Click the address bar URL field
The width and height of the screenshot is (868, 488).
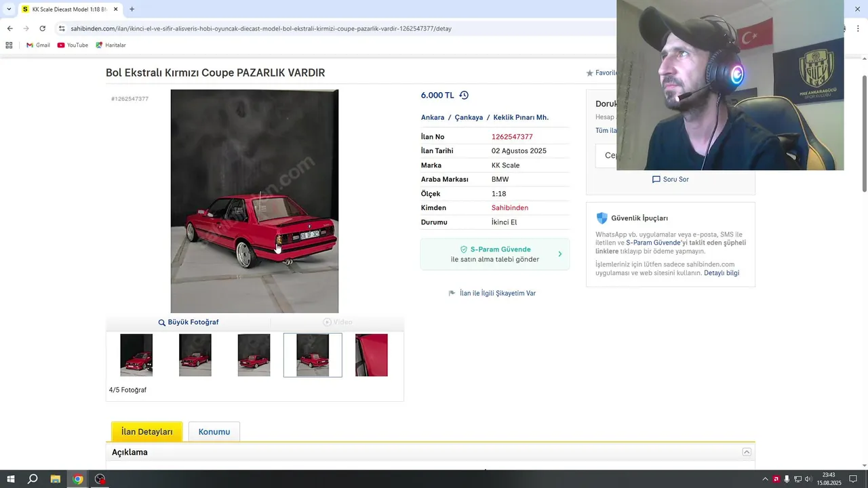pyautogui.click(x=261, y=28)
